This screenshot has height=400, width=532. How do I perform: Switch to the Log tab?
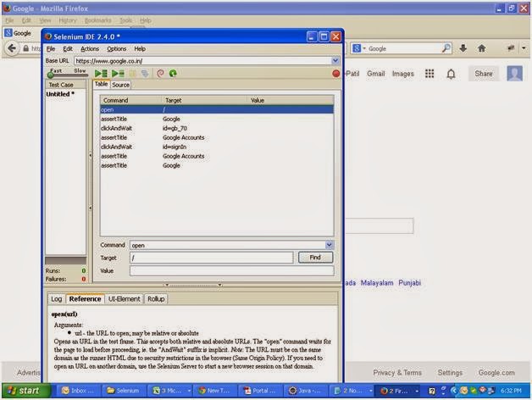point(56,299)
